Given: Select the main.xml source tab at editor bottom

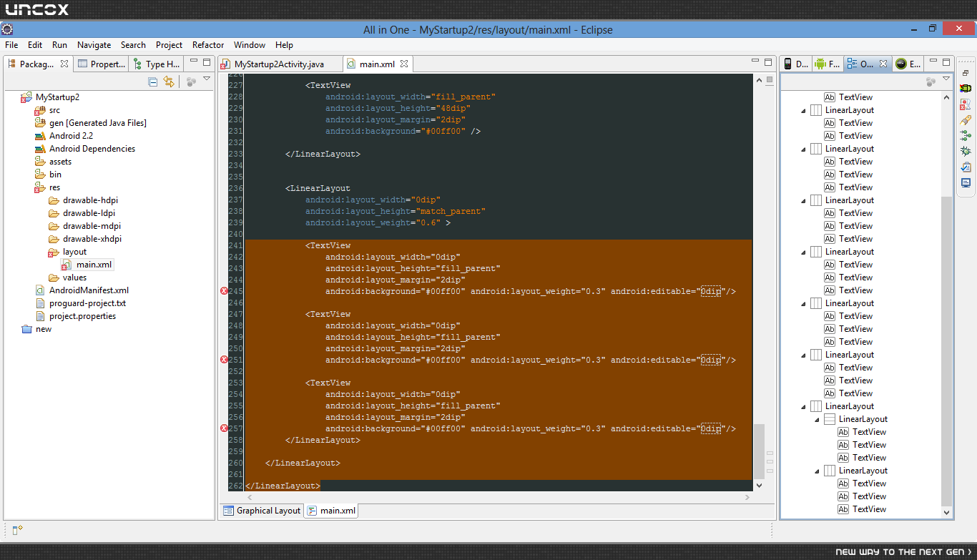Looking at the screenshot, I should tap(331, 511).
